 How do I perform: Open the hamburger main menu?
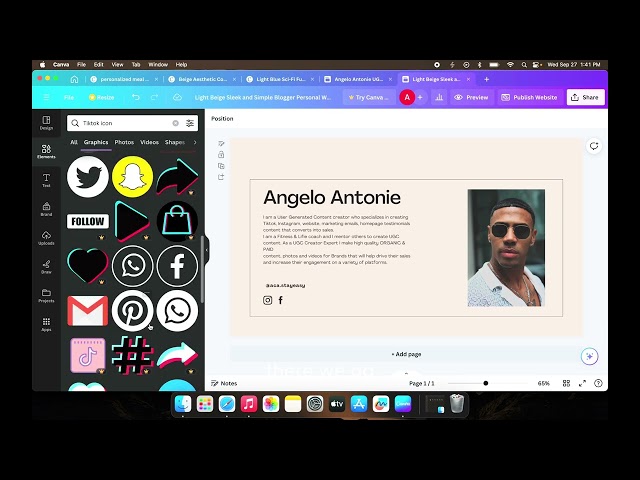[46, 97]
